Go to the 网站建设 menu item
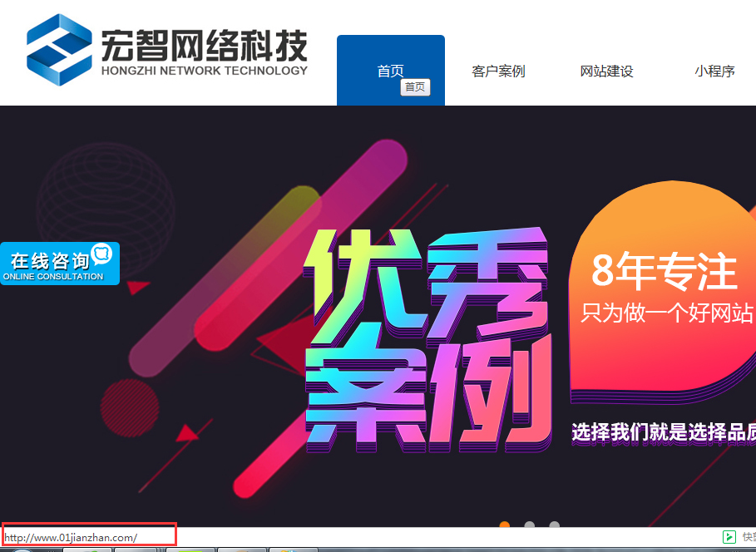Image resolution: width=756 pixels, height=552 pixels. [x=606, y=71]
